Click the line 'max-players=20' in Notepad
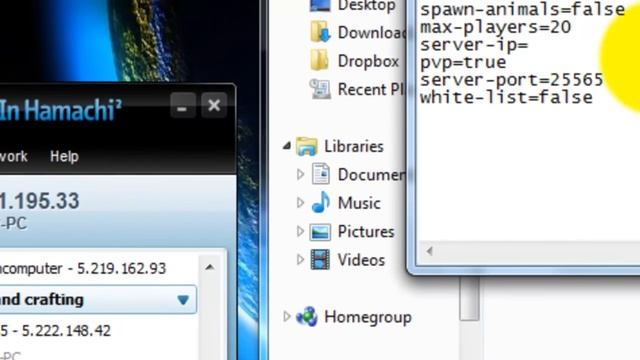The width and height of the screenshot is (640, 360). 495,28
